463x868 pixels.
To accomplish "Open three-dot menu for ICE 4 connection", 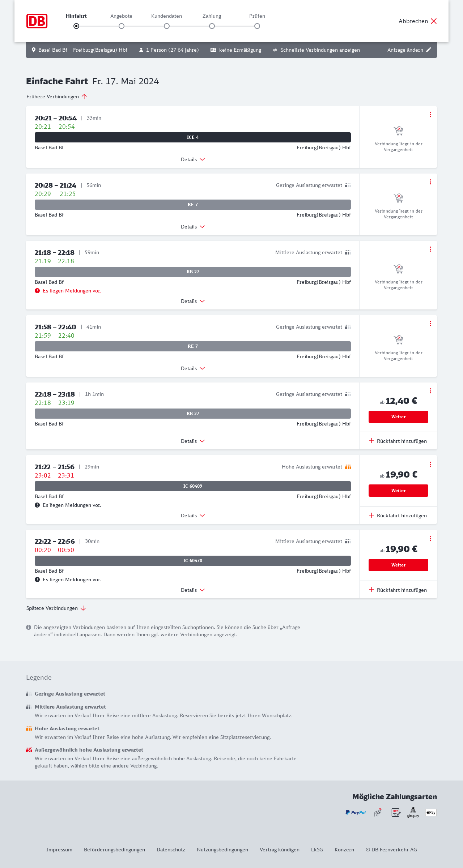I will tap(430, 115).
